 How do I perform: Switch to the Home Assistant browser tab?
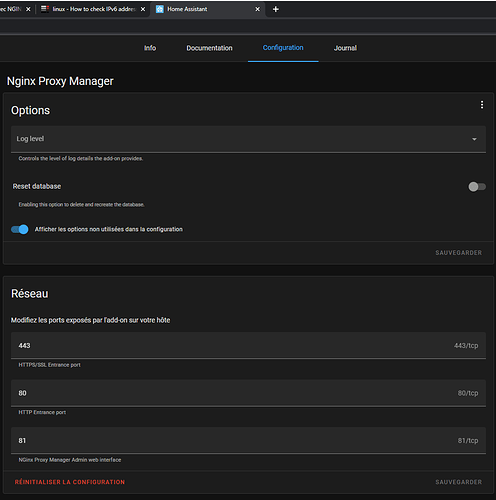(x=208, y=9)
